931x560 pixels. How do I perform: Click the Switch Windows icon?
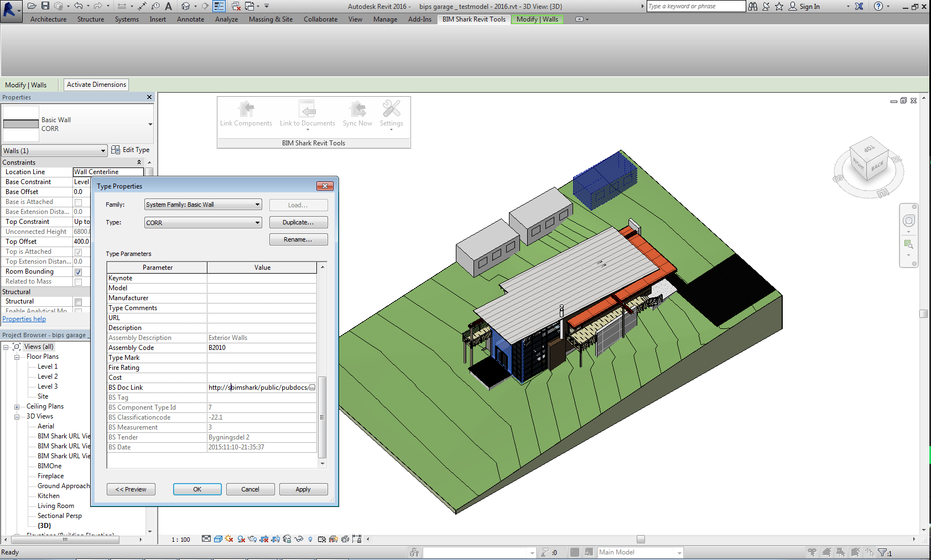[249, 6]
